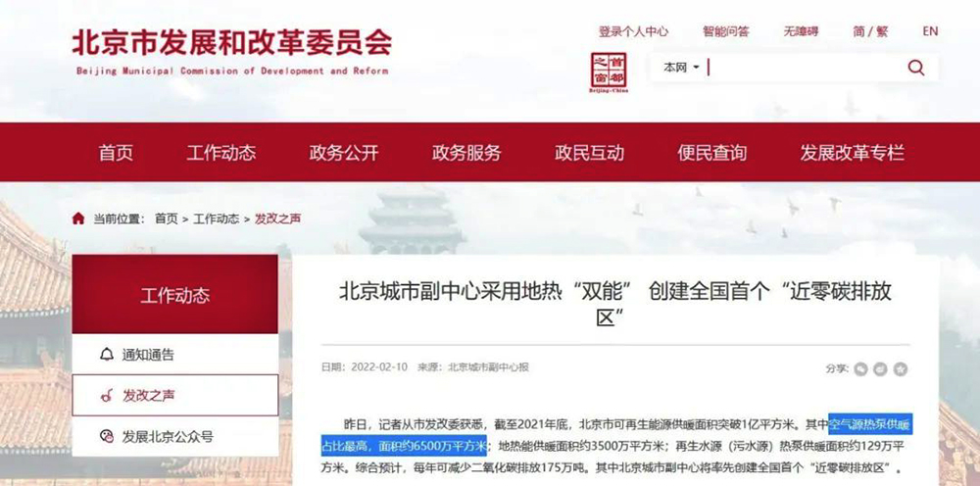Click the 工作动态 sidebar header

click(x=175, y=294)
